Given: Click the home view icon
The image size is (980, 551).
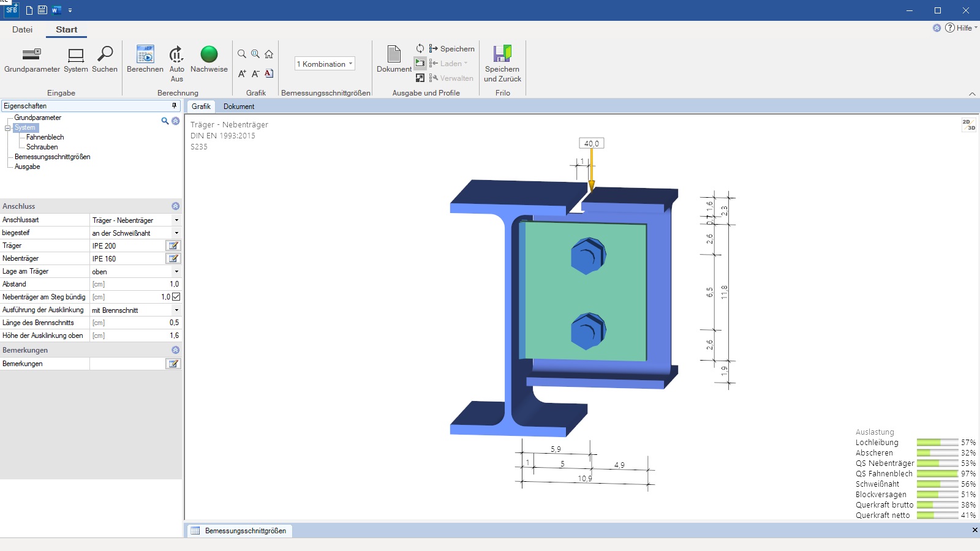Looking at the screenshot, I should (x=269, y=54).
